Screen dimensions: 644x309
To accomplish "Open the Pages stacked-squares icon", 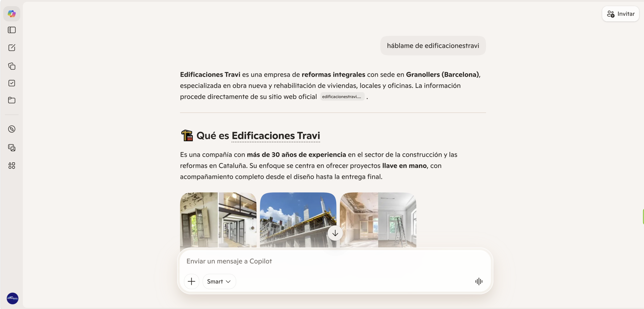I will click(12, 66).
